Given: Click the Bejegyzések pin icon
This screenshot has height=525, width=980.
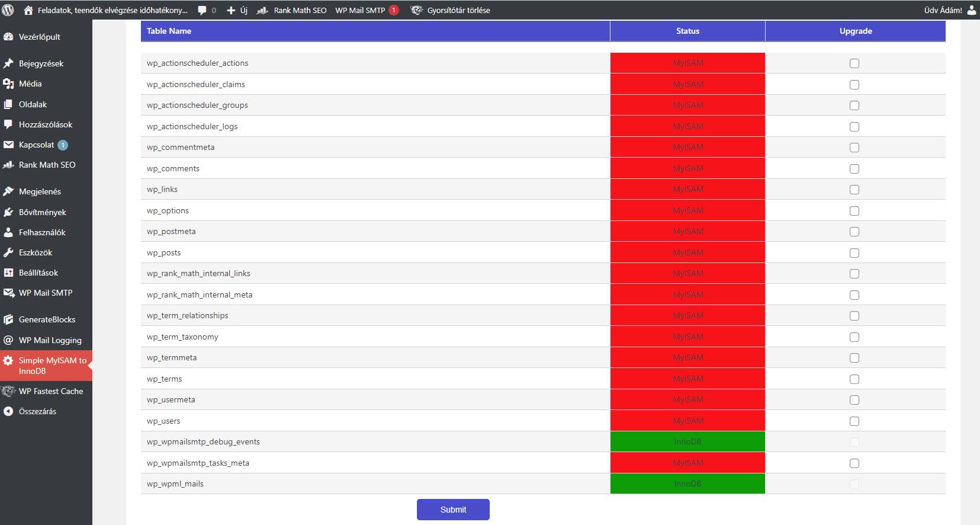Looking at the screenshot, I should click(8, 63).
